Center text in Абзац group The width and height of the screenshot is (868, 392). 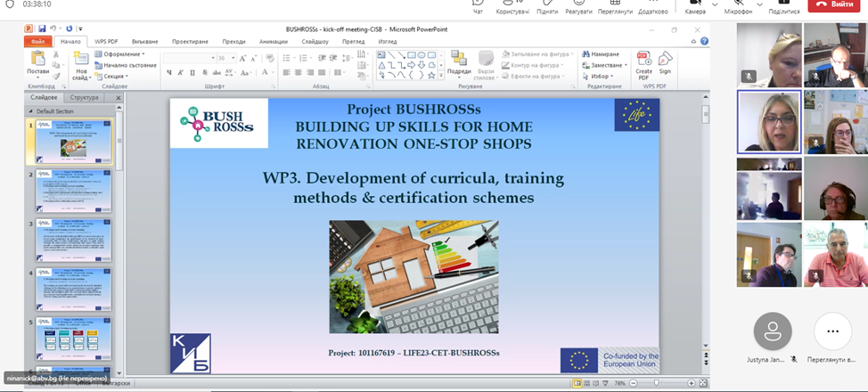298,72
